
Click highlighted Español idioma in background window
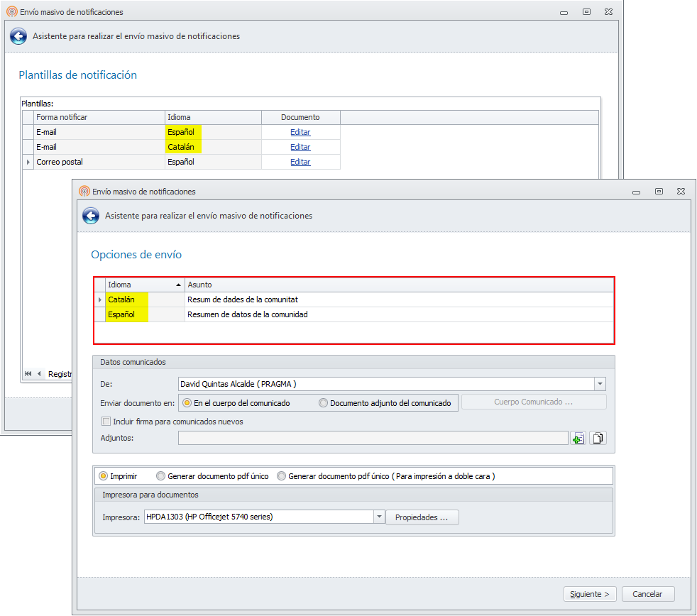[213, 132]
